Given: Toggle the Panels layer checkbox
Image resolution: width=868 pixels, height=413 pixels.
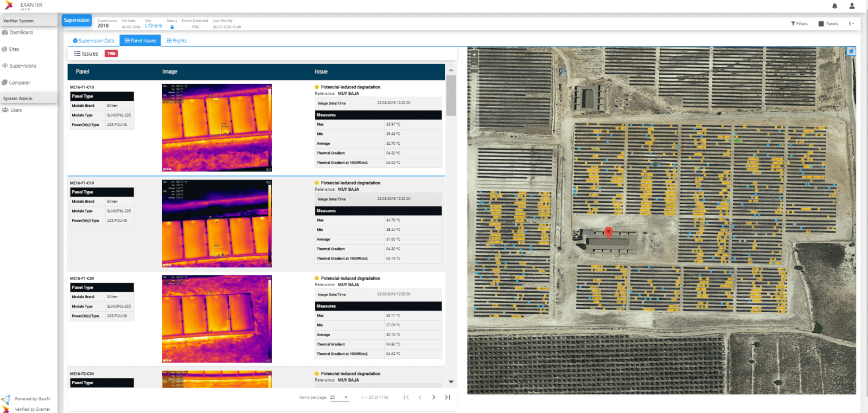Looking at the screenshot, I should [821, 24].
